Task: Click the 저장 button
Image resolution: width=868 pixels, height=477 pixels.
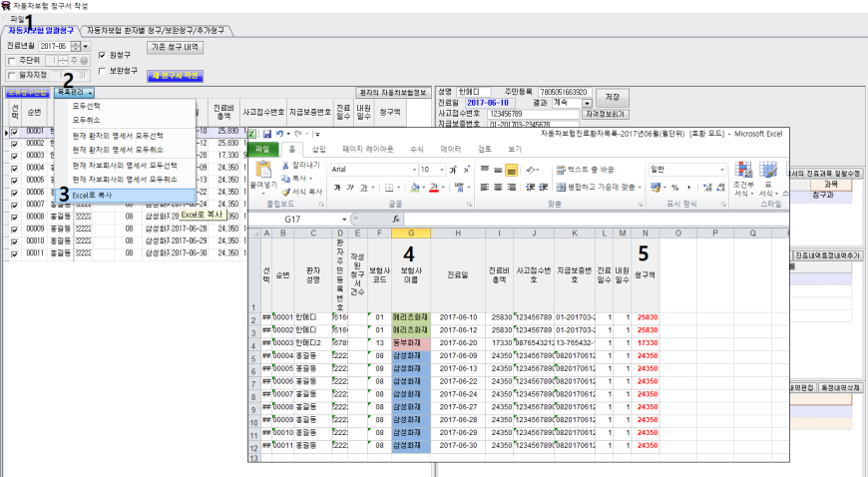Action: click(x=613, y=97)
